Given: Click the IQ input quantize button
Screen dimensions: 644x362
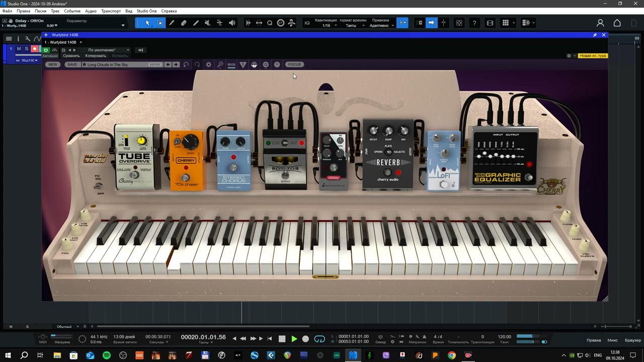Looking at the screenshot, I should click(307, 23).
